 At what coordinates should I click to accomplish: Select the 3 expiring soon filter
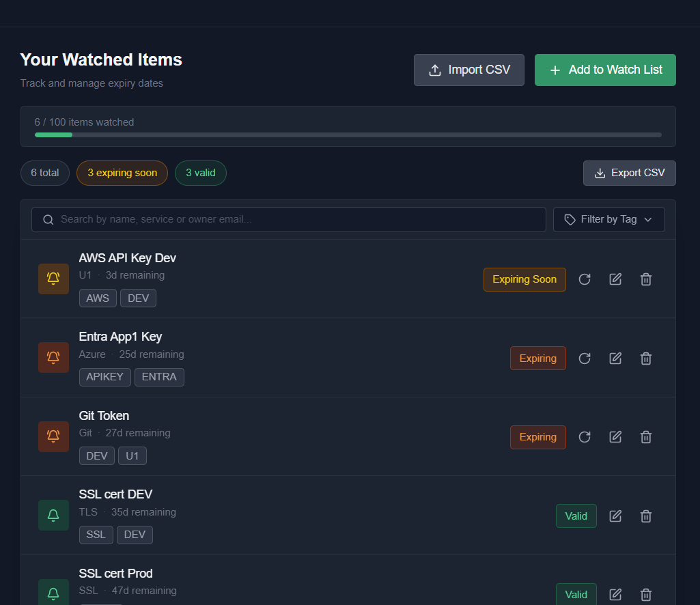point(122,173)
